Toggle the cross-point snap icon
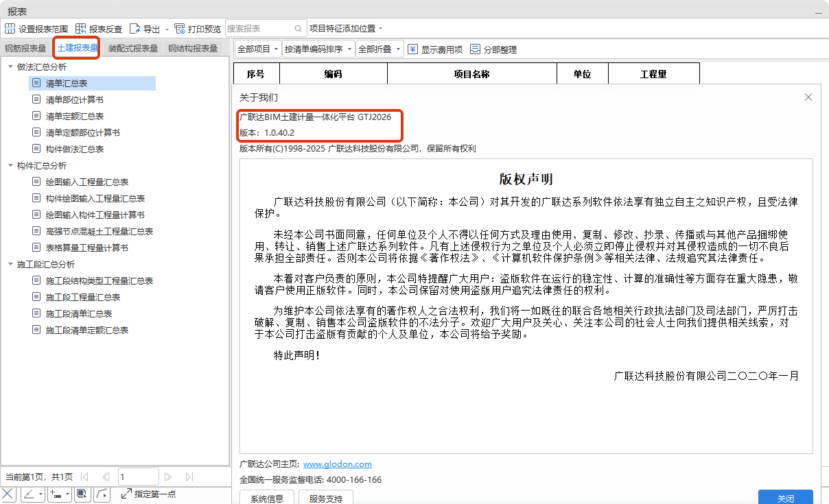 click(x=8, y=494)
